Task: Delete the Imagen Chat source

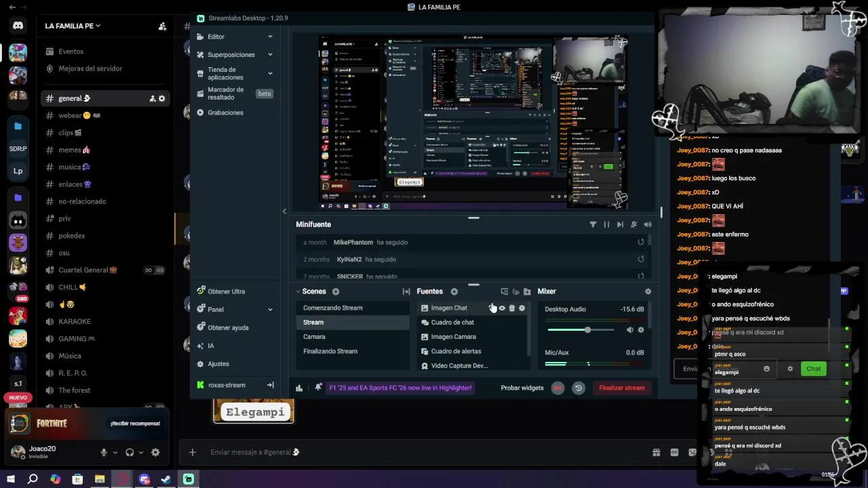Action: pos(512,308)
